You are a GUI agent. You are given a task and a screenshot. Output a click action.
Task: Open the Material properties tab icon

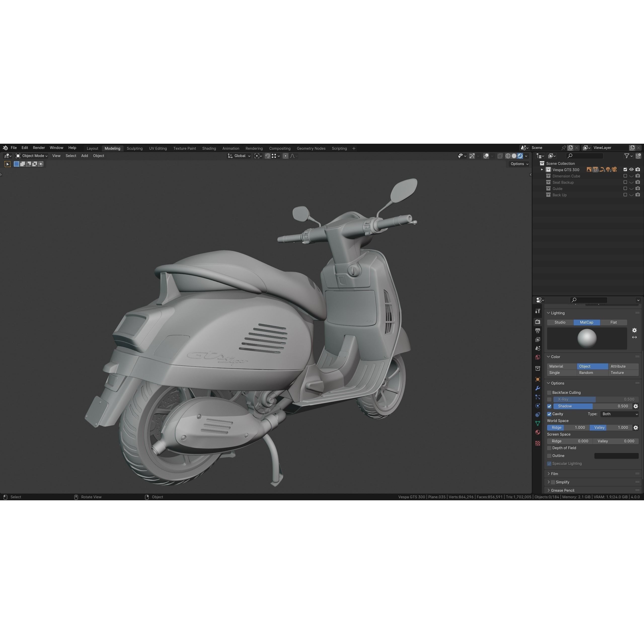pos(538,432)
